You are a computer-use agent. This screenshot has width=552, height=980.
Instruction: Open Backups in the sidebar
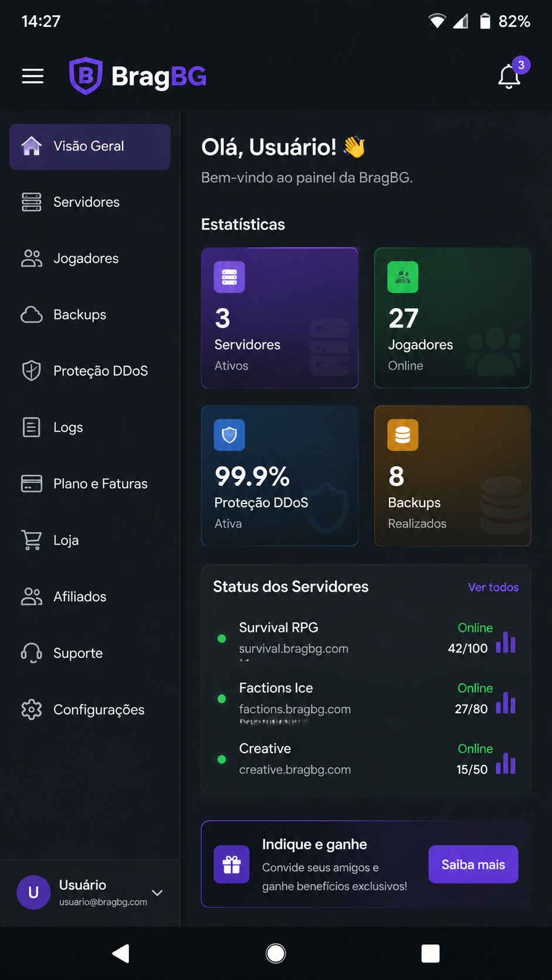pos(90,315)
